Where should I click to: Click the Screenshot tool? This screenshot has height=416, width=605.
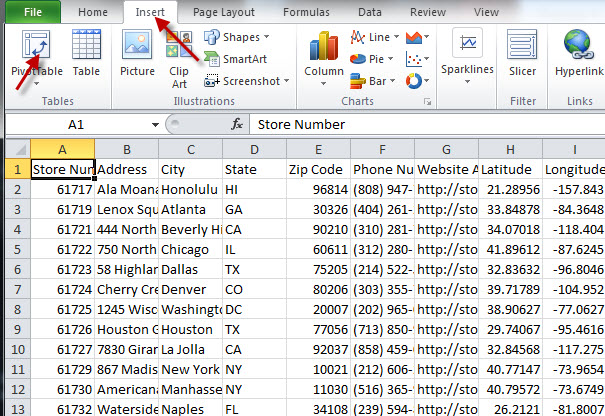[x=246, y=81]
